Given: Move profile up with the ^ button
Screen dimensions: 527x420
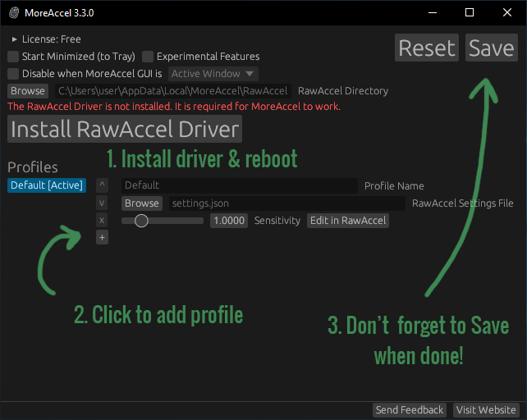Looking at the screenshot, I should [102, 185].
